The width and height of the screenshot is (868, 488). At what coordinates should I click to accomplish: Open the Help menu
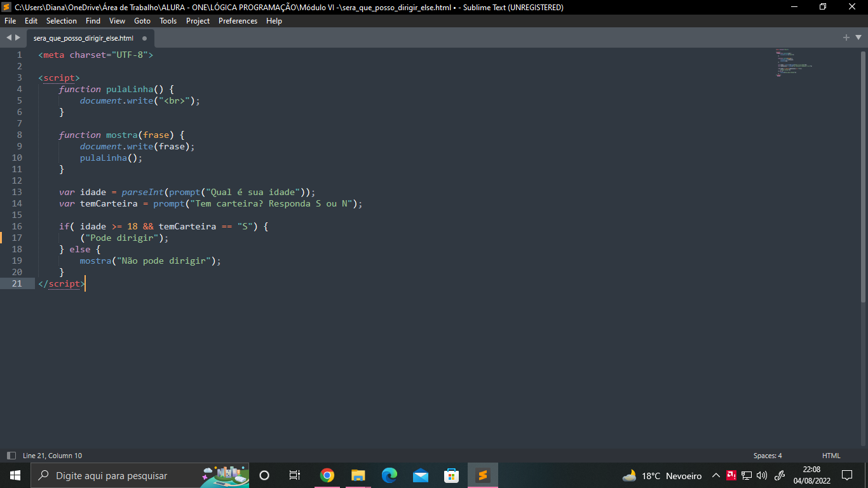[274, 21]
